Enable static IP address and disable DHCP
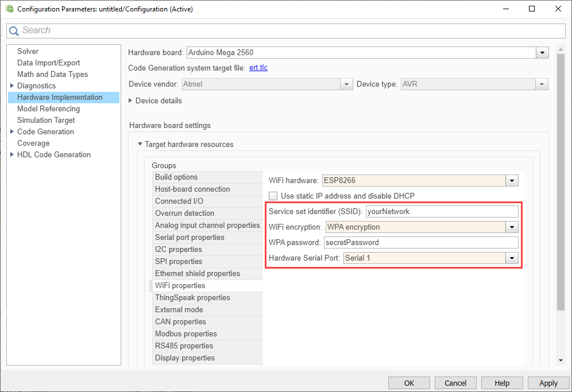This screenshot has height=392, width=572. (x=273, y=196)
